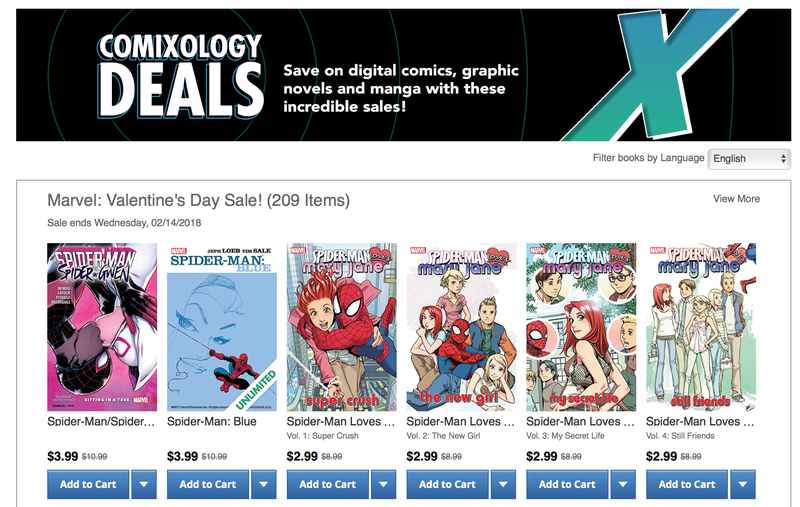Image resolution: width=800 pixels, height=507 pixels.
Task: Open The New Girl cover image
Action: (461, 327)
